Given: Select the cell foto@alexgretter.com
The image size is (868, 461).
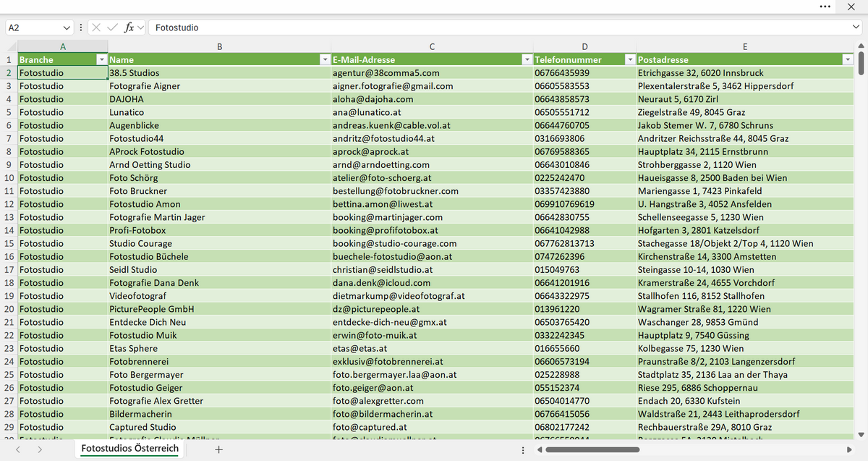Looking at the screenshot, I should click(432, 401).
